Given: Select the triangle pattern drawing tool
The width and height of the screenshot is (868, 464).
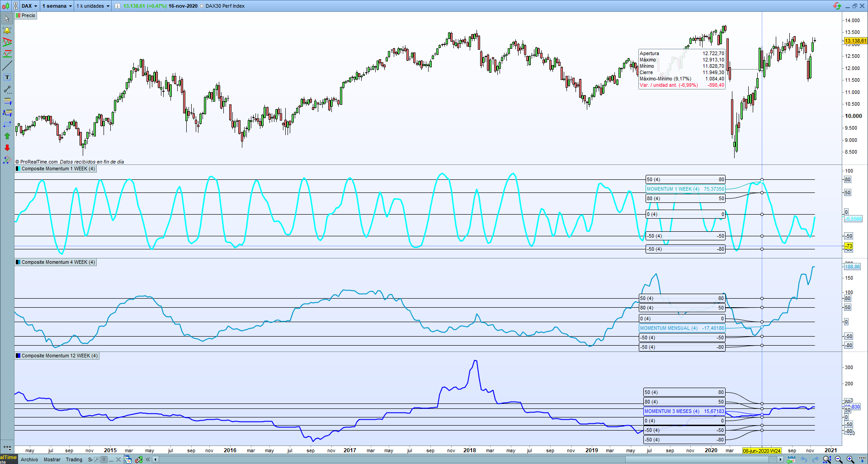Looking at the screenshot, I should (7, 42).
